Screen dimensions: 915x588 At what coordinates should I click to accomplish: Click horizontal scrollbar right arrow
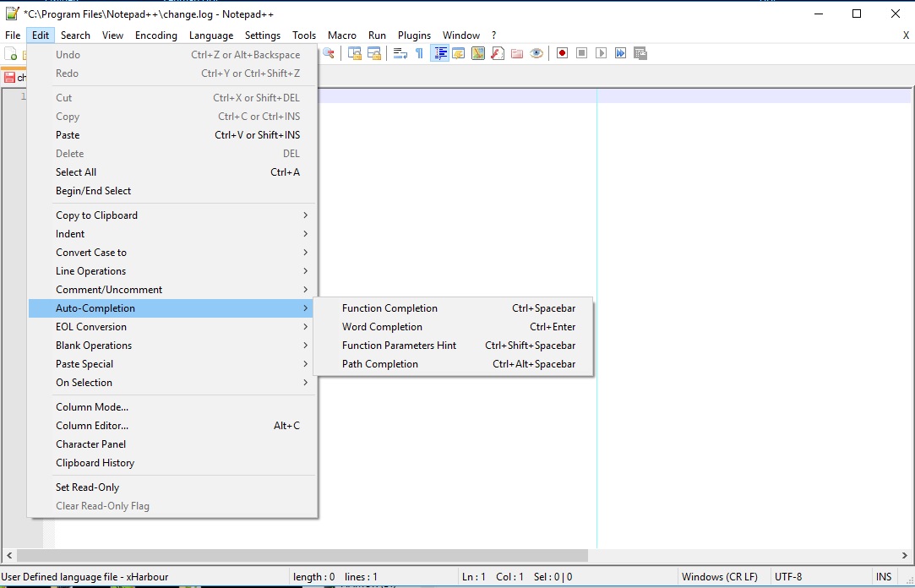click(x=905, y=555)
